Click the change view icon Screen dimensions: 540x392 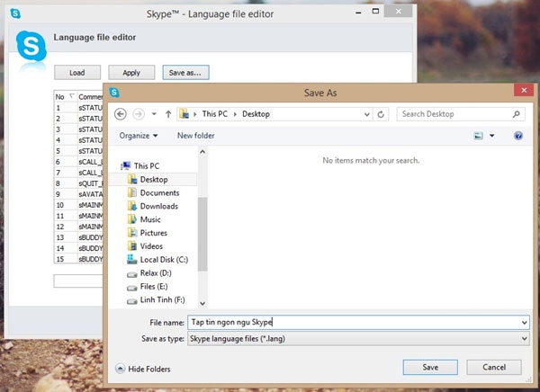pos(479,136)
